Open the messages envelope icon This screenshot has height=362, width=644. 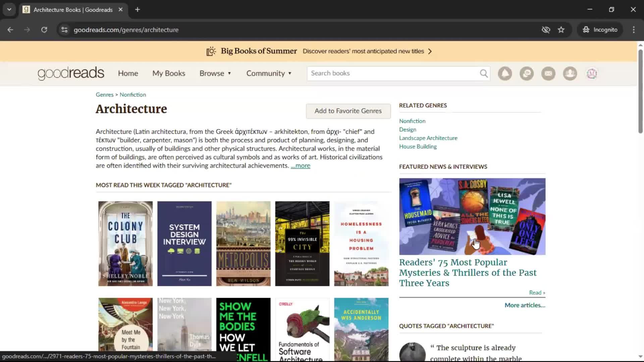click(x=548, y=73)
